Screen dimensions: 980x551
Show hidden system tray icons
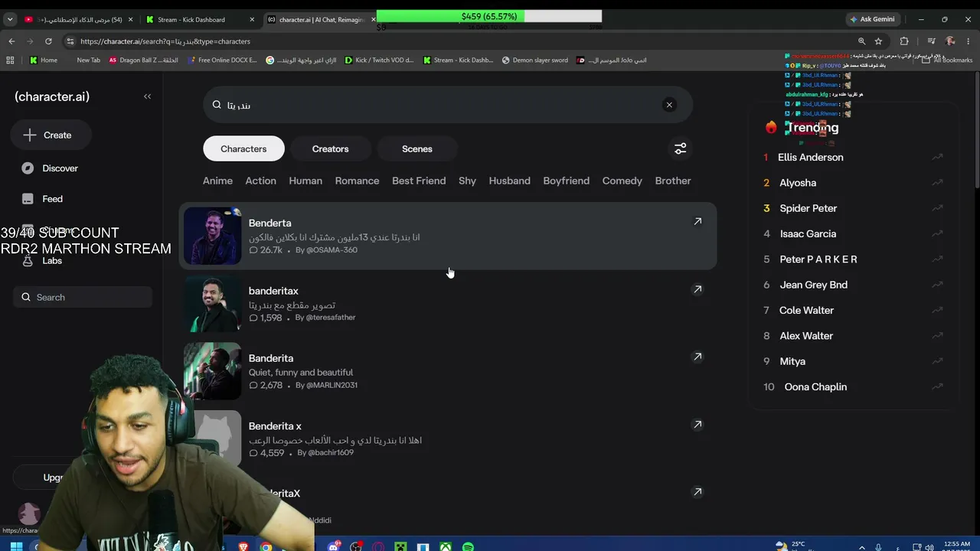tap(861, 547)
